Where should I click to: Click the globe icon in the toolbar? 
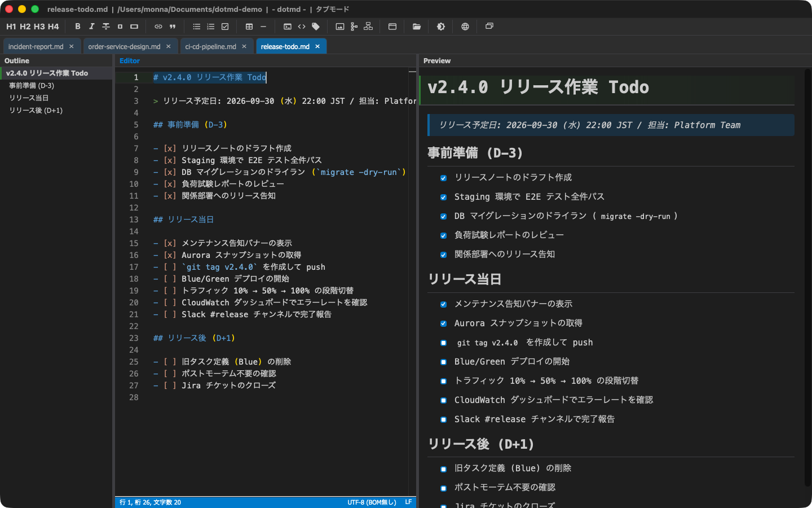click(465, 27)
